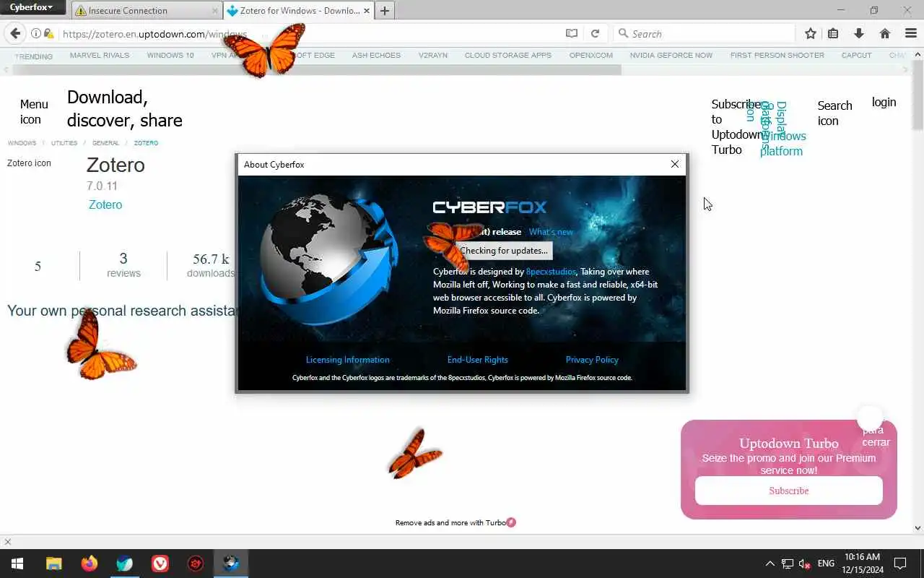Launch Firefox from the taskbar
Image resolution: width=924 pixels, height=578 pixels.
[90, 564]
